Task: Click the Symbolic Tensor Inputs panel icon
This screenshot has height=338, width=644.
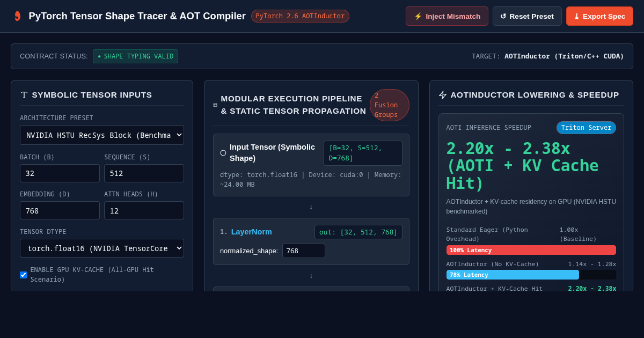Action: [x=24, y=95]
